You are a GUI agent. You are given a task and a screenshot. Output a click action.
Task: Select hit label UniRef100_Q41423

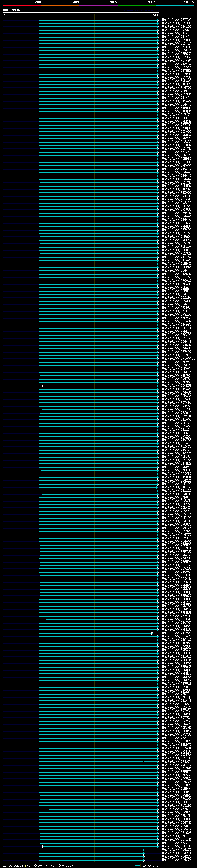click(x=177, y=389)
